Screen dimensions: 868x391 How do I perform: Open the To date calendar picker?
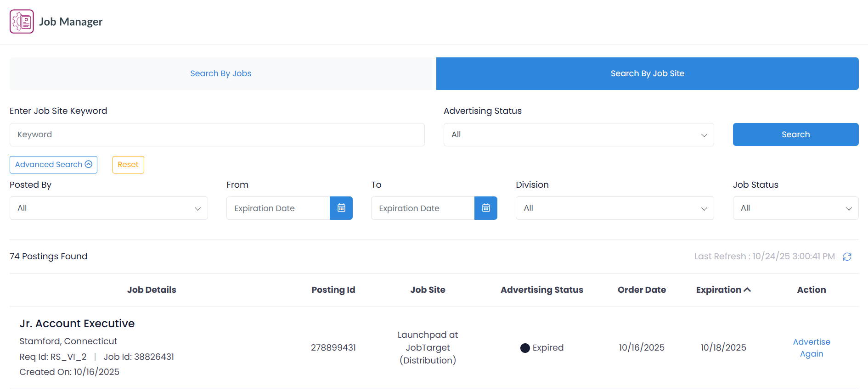click(x=485, y=208)
